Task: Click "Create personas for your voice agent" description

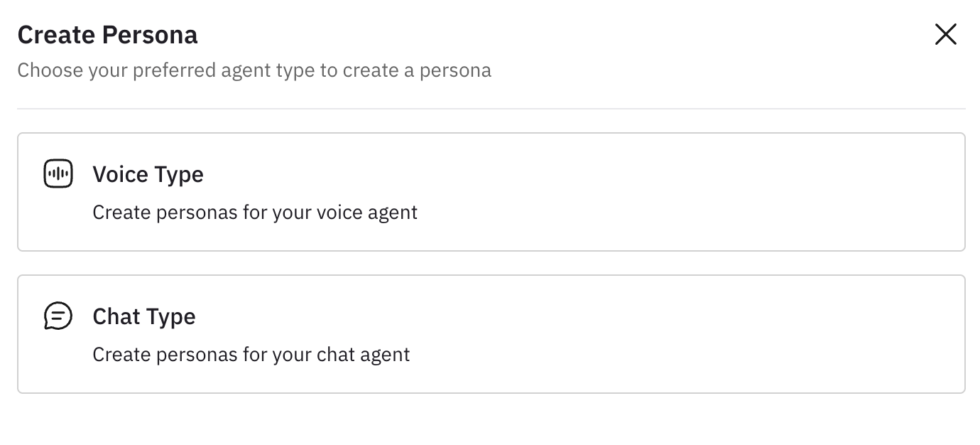Action: pos(255,212)
